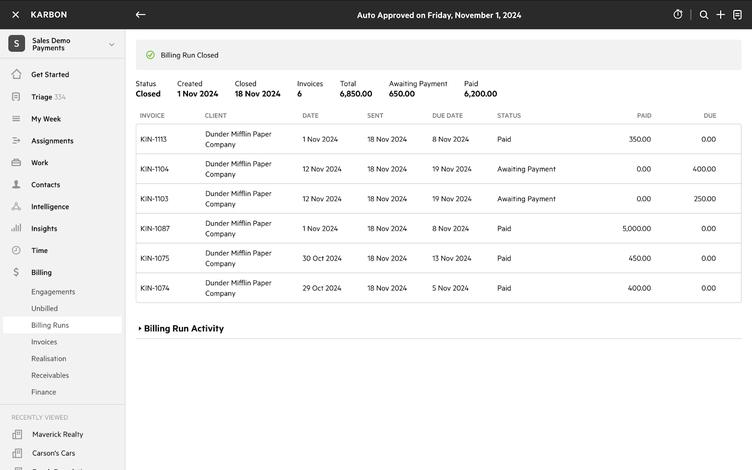The width and height of the screenshot is (752, 470).
Task: Go to Triage in the sidebar
Action: point(41,97)
